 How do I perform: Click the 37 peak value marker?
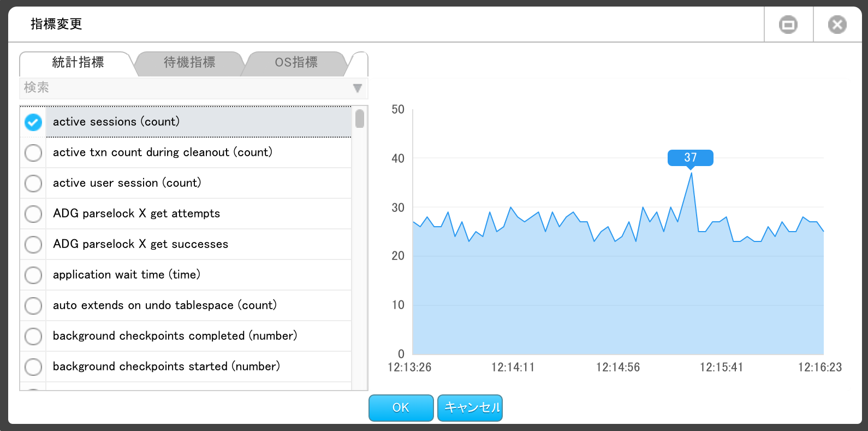[x=691, y=158]
